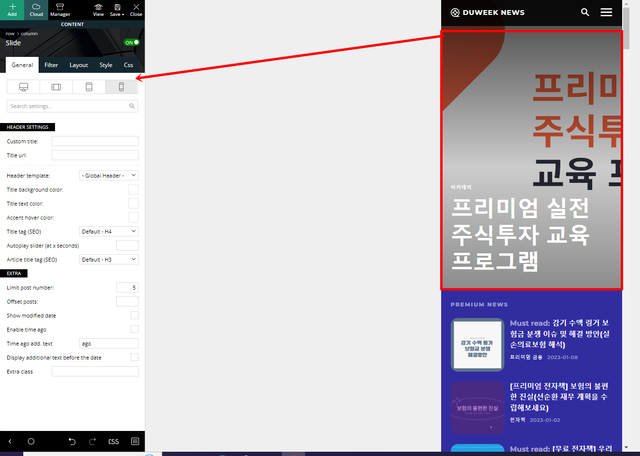640x456 pixels.
Task: Switch to the Filter tab
Action: tap(51, 65)
